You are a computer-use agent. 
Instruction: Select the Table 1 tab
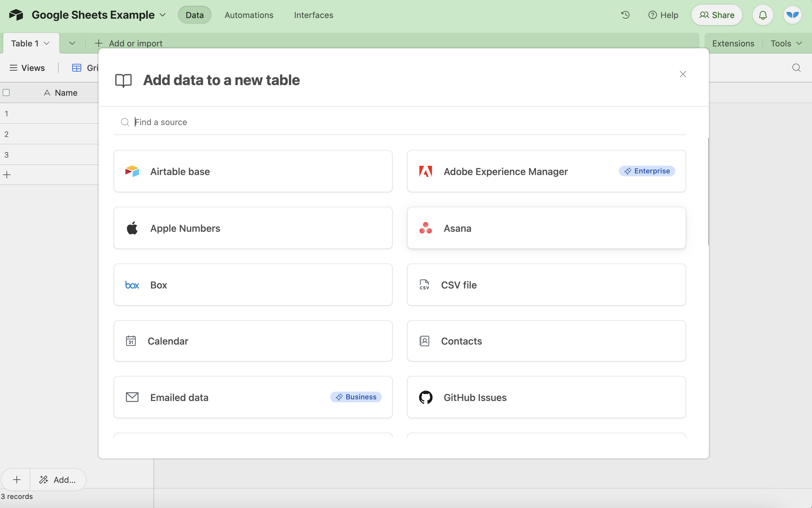(31, 43)
